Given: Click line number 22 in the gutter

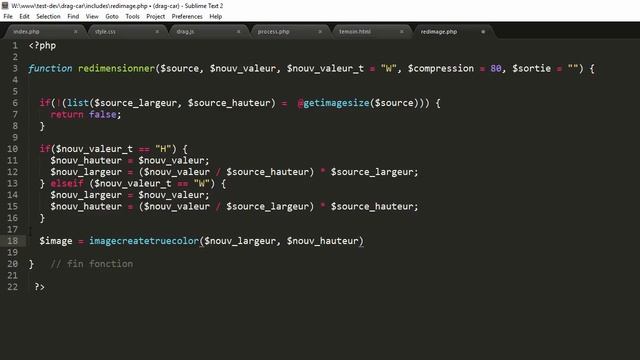Looking at the screenshot, I should coord(13,287).
